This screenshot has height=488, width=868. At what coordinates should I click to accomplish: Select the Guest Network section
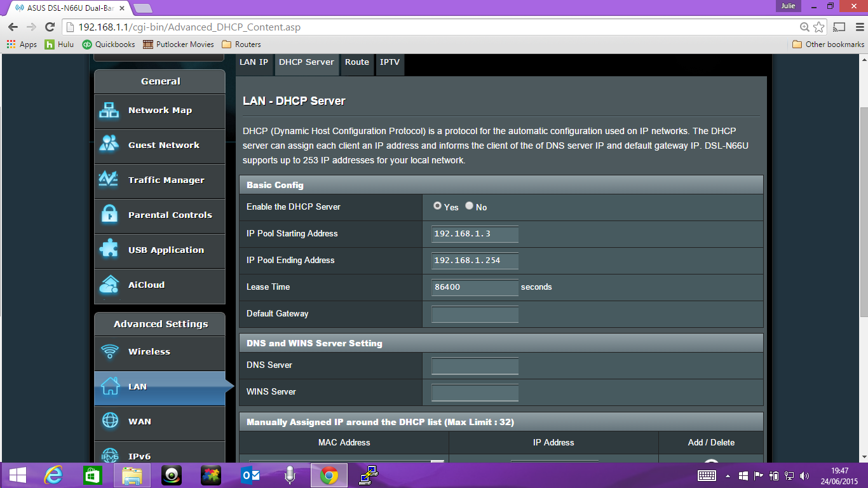point(159,144)
